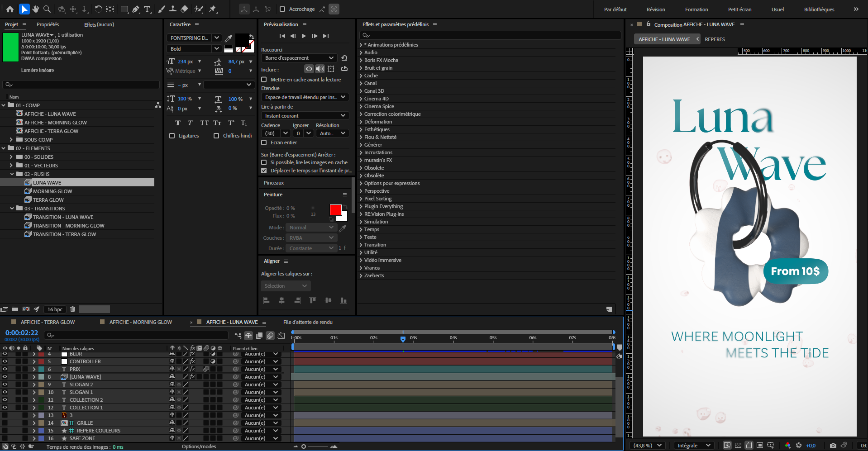Click the 16 bpc color depth button
The image size is (868, 451).
coord(55,309)
